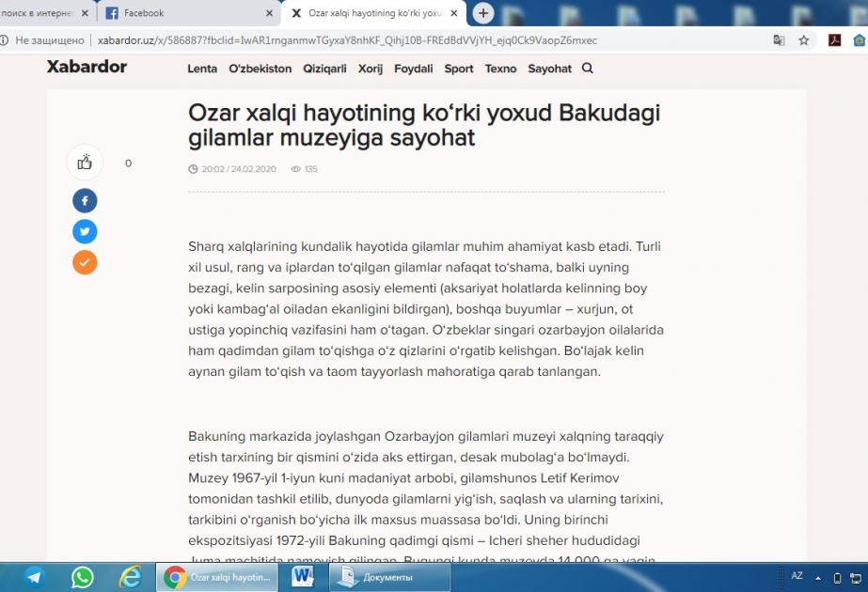868x592 pixels.
Task: Click the article headline 'Ozar xalqi hayotining'
Action: pyautogui.click(x=424, y=125)
